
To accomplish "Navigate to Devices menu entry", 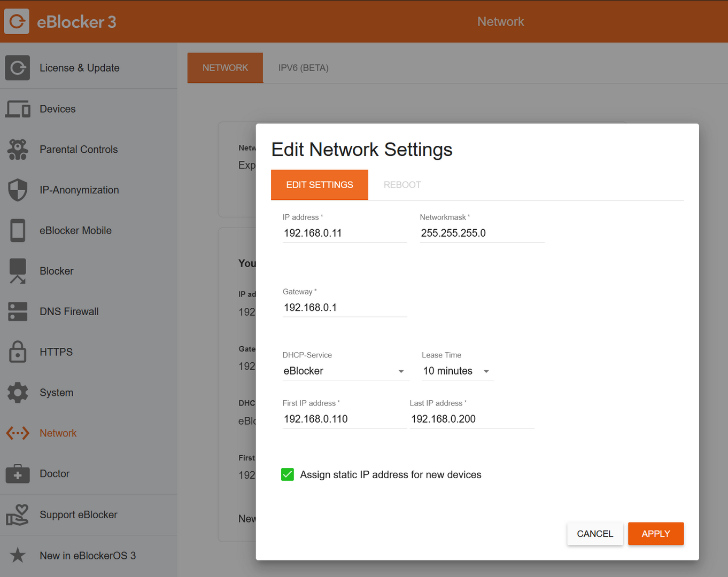I will (x=58, y=109).
